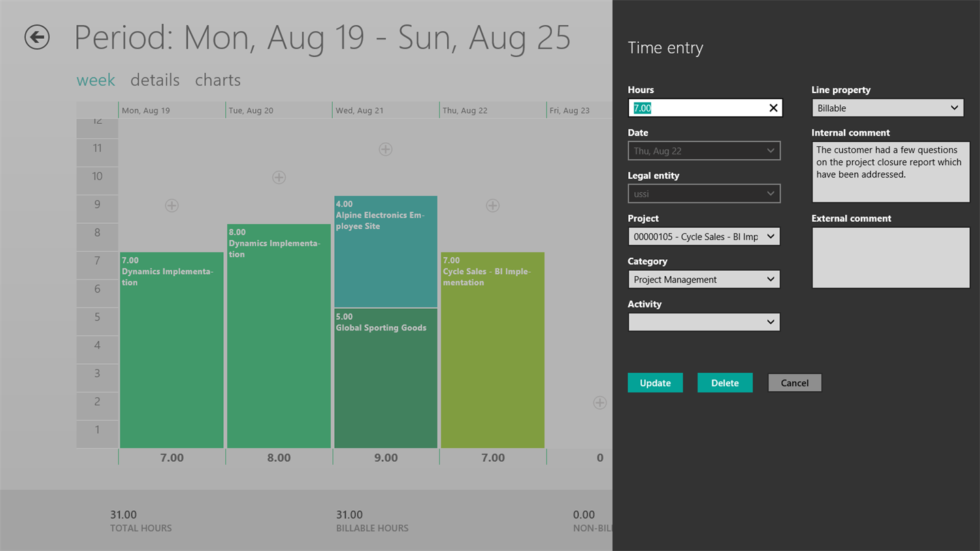Add time entry on Friday Aug 23

pos(600,403)
